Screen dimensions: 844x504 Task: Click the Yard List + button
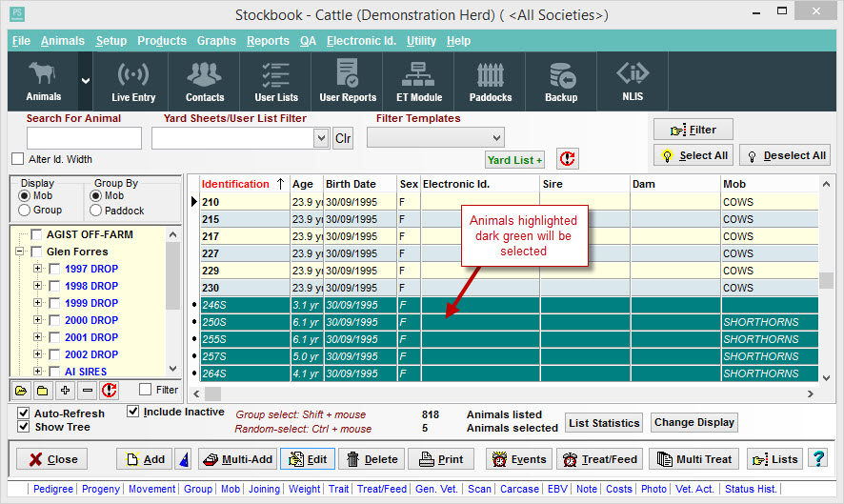[514, 160]
